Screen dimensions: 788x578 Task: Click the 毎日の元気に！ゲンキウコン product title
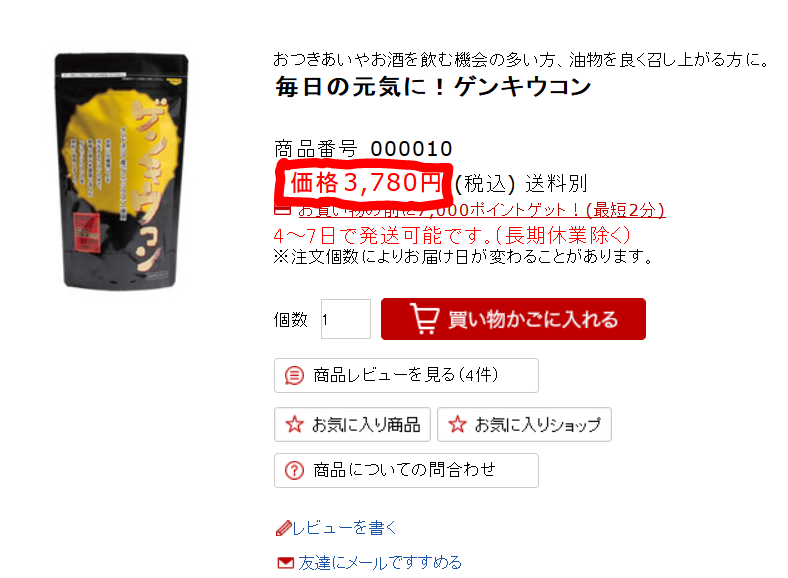(433, 86)
